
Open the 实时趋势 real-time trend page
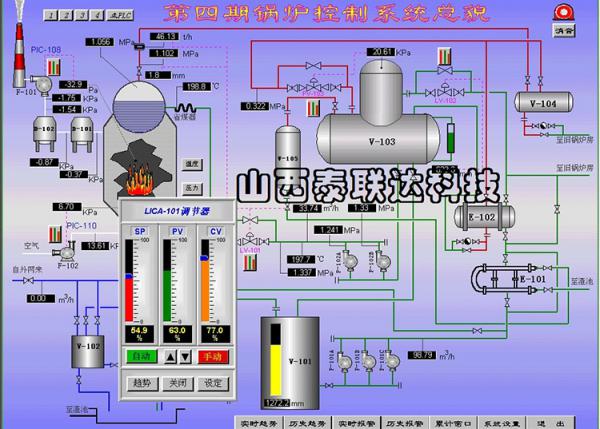256,421
